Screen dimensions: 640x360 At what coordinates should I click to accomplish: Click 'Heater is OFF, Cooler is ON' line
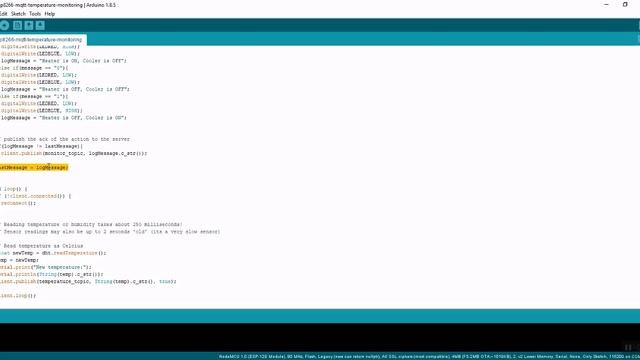click(x=64, y=118)
